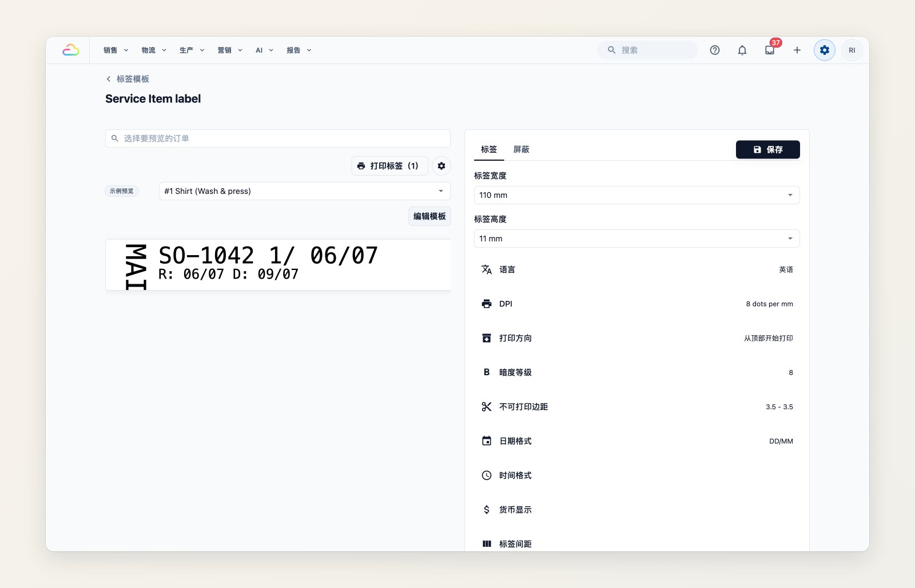Click the label spacing barcode icon

click(487, 544)
